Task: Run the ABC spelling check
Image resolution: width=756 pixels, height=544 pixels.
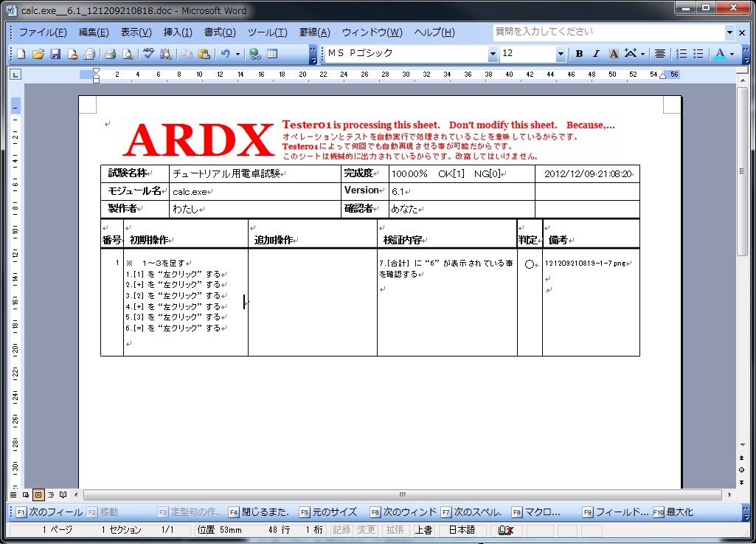Action: pos(148,54)
